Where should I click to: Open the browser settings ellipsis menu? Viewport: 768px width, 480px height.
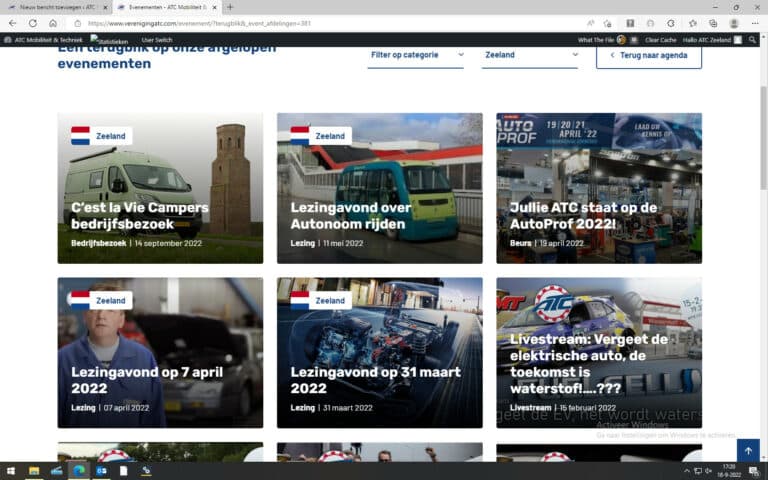[x=755, y=23]
